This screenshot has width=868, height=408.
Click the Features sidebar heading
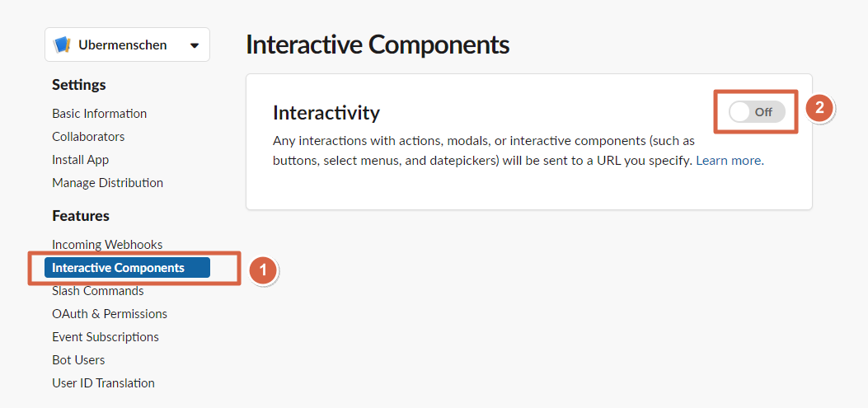81,216
